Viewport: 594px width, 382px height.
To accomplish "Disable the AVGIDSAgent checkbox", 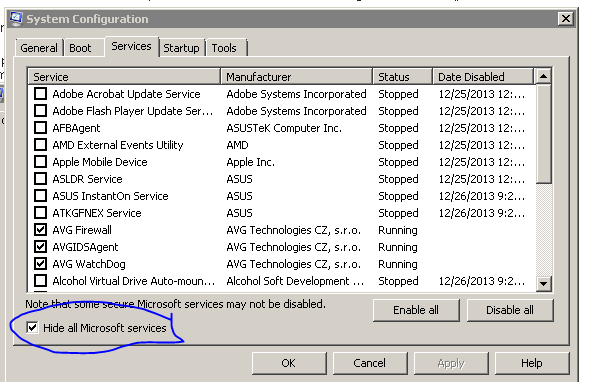I will click(41, 247).
